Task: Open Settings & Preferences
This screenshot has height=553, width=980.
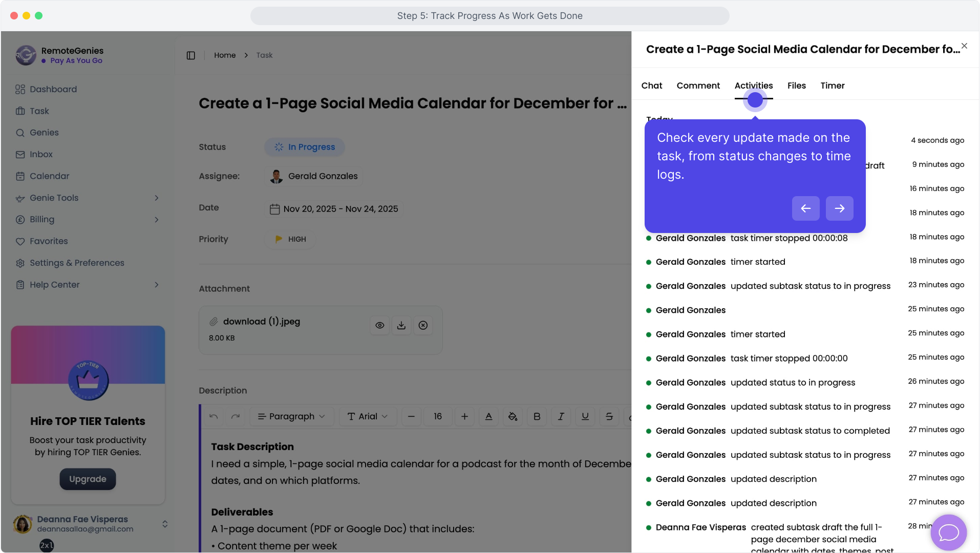Action: (77, 263)
